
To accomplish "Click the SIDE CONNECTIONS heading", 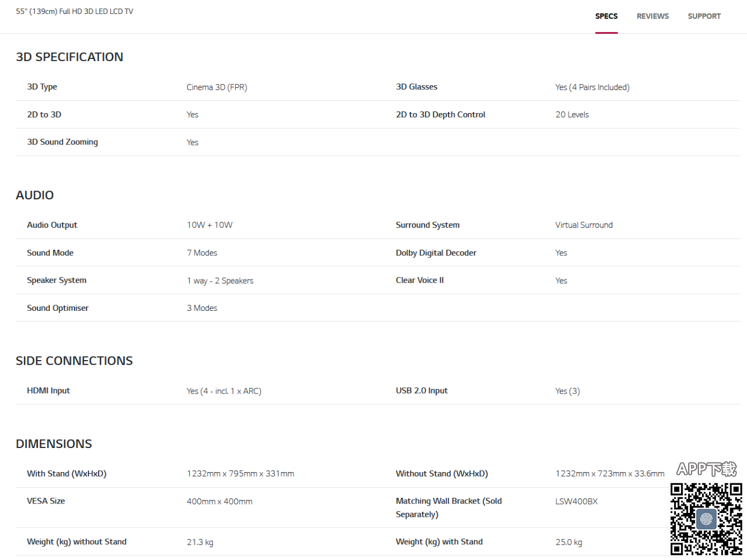I will [74, 361].
